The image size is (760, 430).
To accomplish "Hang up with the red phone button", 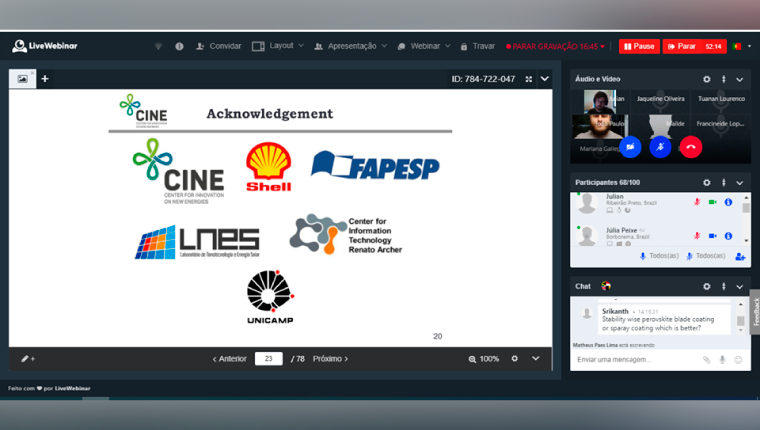I will (691, 147).
